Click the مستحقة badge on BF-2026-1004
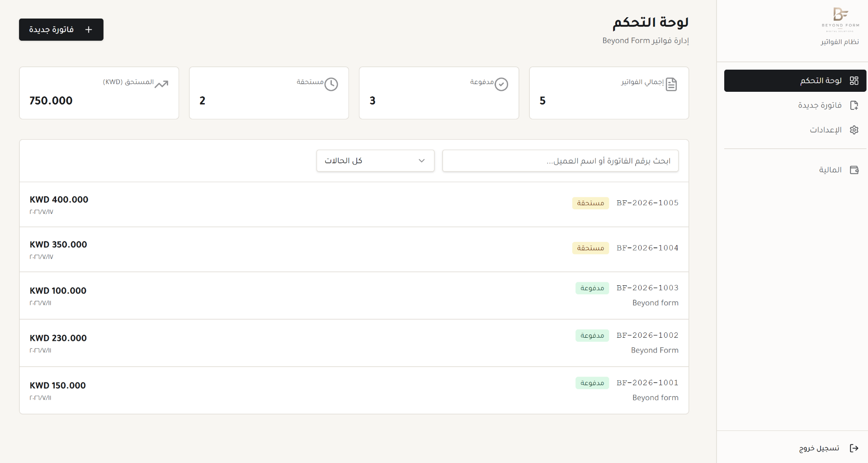This screenshot has width=868, height=463. pos(590,248)
